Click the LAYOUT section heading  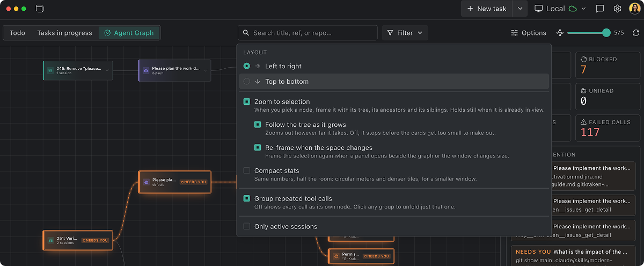255,53
